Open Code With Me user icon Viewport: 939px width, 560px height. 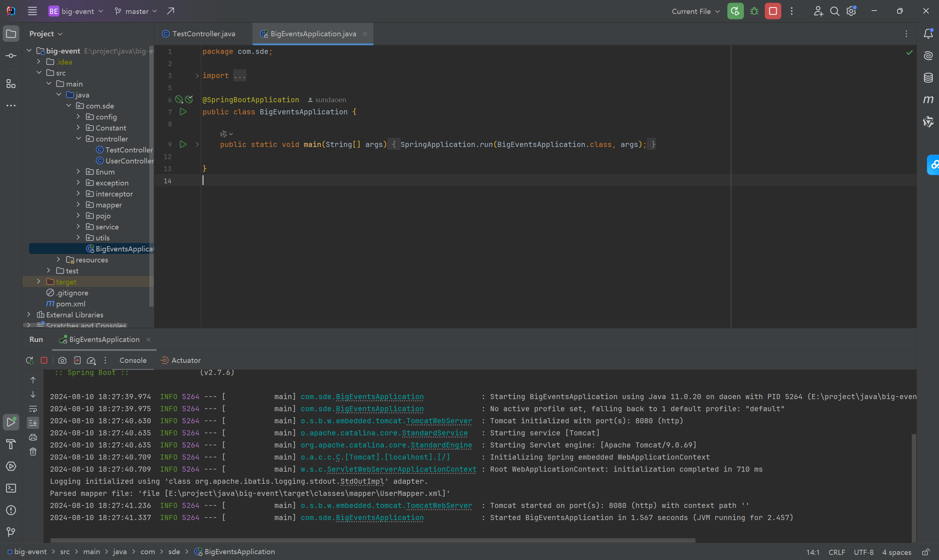pos(818,11)
